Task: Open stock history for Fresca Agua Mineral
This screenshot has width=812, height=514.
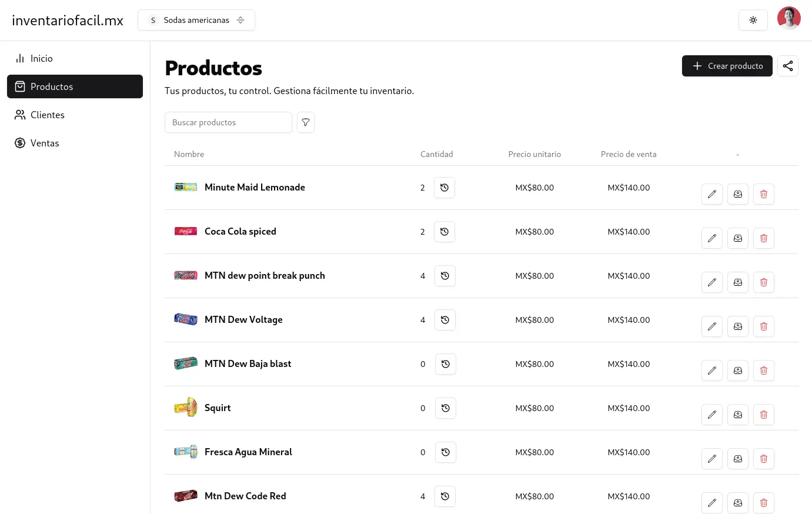Action: [x=446, y=452]
